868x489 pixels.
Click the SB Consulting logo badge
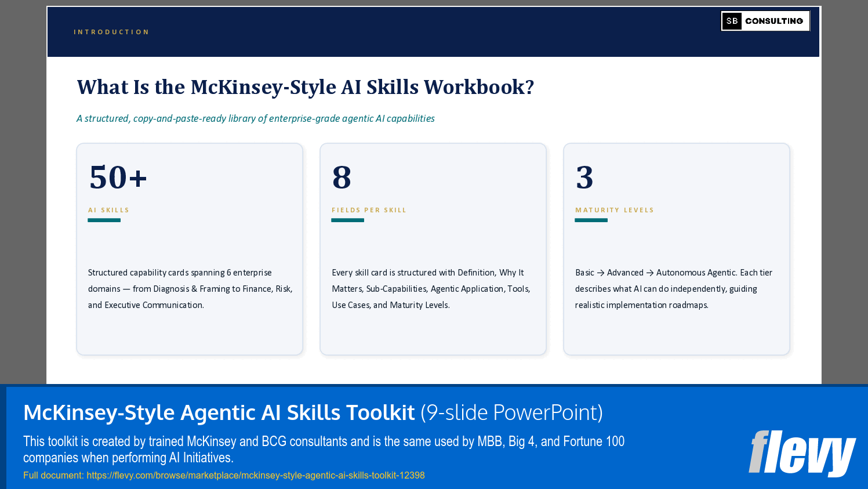765,21
